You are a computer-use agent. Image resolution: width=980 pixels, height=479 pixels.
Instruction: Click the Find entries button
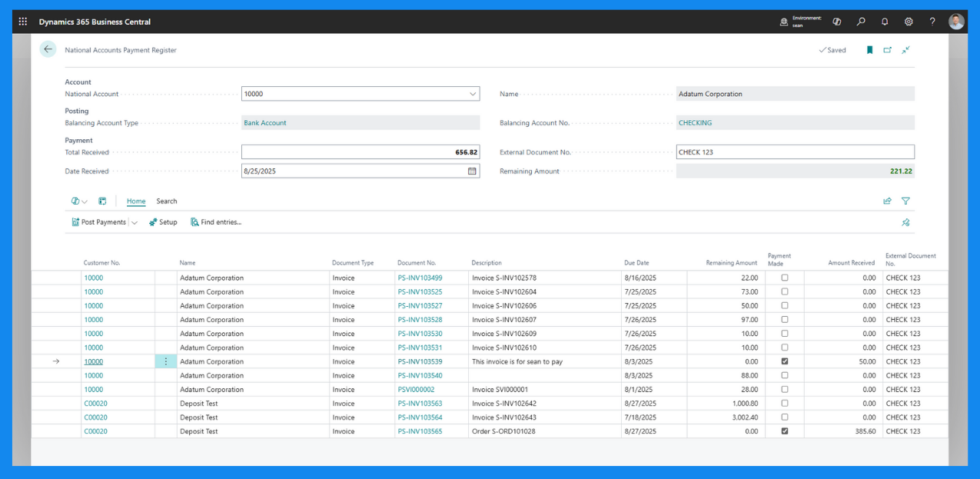(x=216, y=222)
